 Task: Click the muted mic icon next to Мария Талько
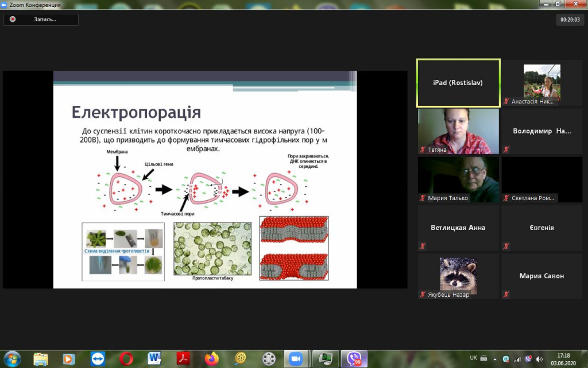click(x=423, y=198)
